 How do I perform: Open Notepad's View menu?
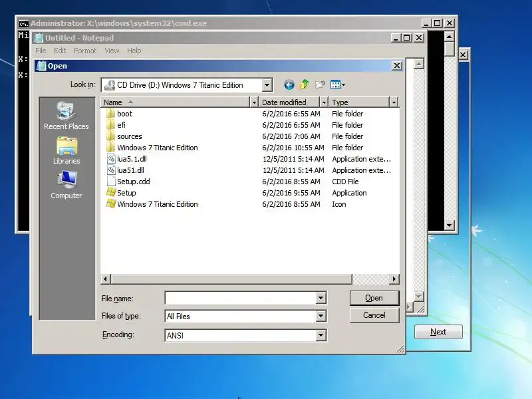point(112,51)
